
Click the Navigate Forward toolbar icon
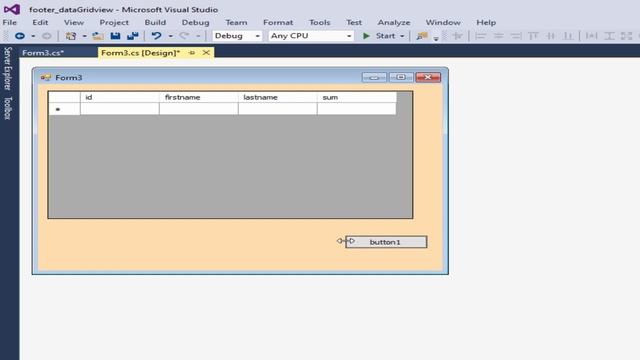click(x=47, y=36)
